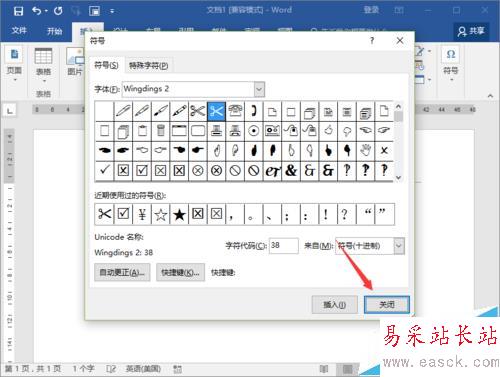This screenshot has height=377, width=500.
Task: Switch to the 特殊字符(P) tab
Action: click(x=148, y=65)
